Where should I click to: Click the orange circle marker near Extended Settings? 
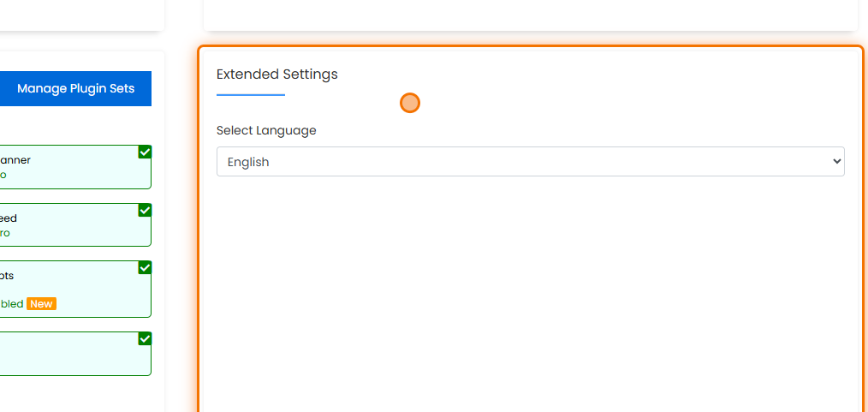pyautogui.click(x=410, y=104)
